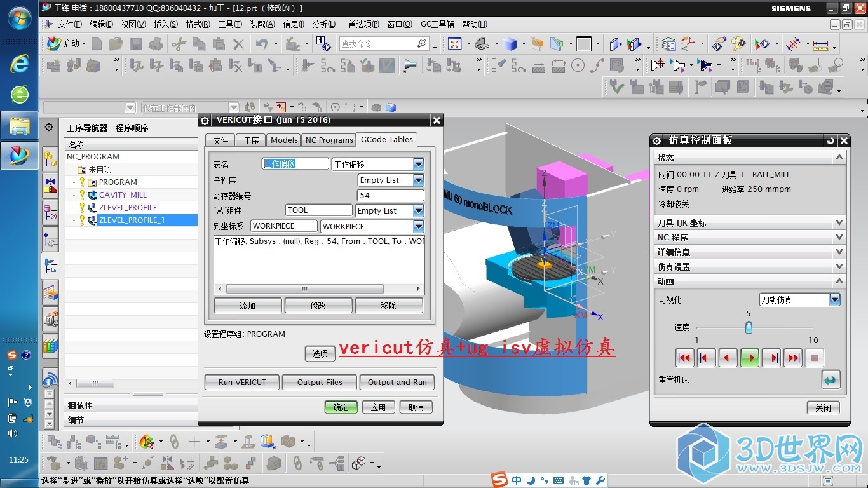Screen dimensions: 868x488
Task: Click the refresh icon in simulation panel title
Action: click(831, 140)
